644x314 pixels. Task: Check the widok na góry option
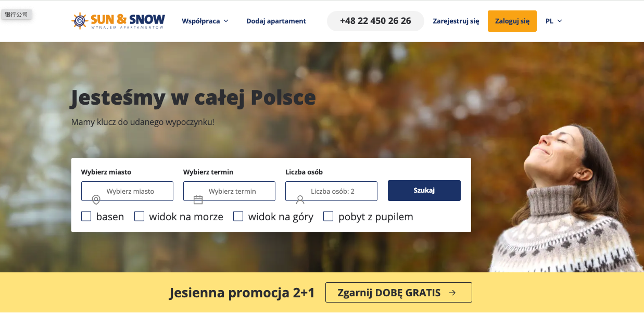[x=238, y=216]
